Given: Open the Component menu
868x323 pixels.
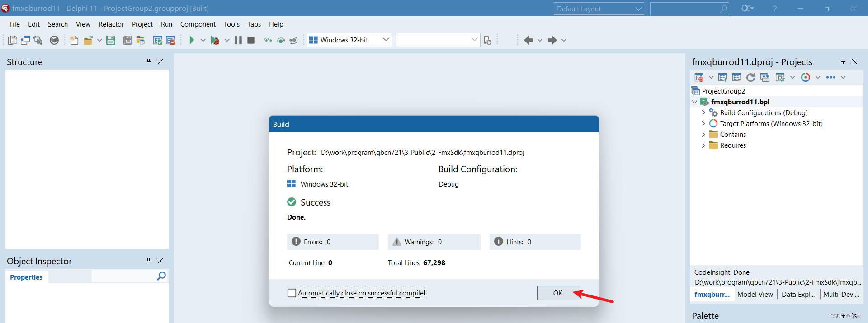Looking at the screenshot, I should click(198, 24).
